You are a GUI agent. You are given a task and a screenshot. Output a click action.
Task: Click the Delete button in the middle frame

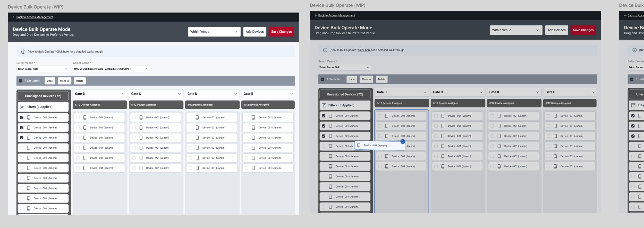pyautogui.click(x=382, y=79)
